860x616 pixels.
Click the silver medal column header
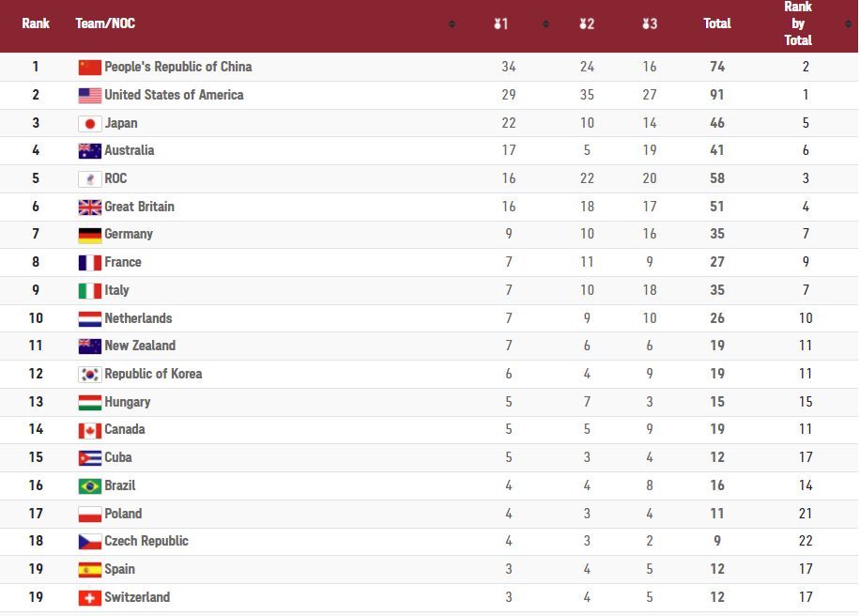(587, 23)
